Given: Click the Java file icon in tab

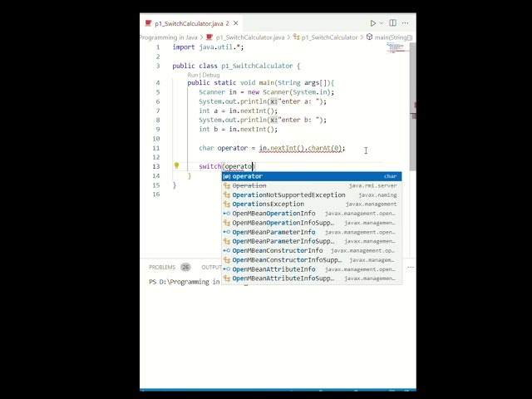Looking at the screenshot, I should [148, 23].
